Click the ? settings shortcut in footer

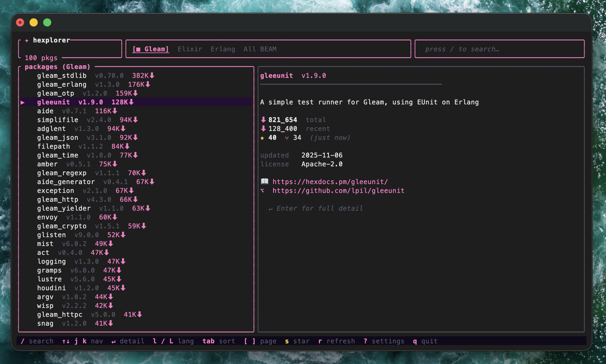tap(384, 341)
